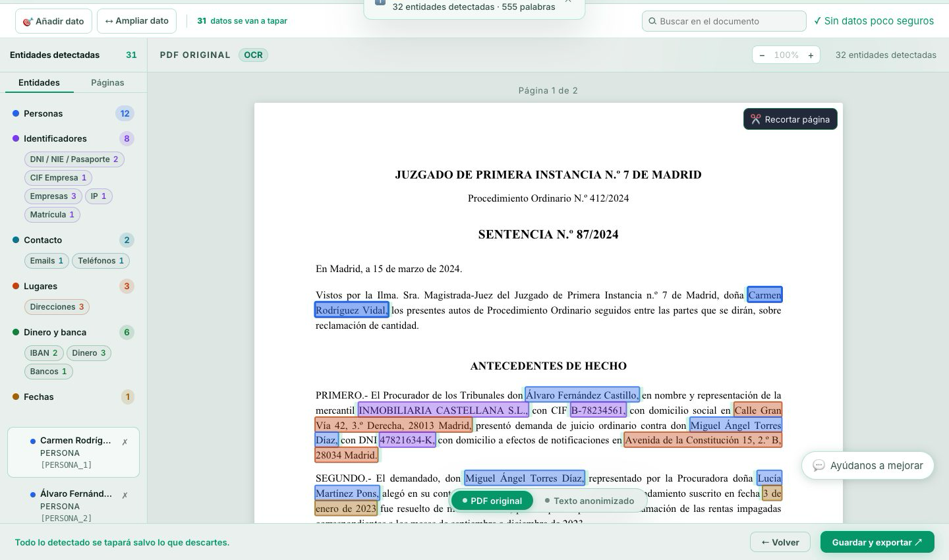Close the 32 entidades detectadas notification

[x=568, y=2]
